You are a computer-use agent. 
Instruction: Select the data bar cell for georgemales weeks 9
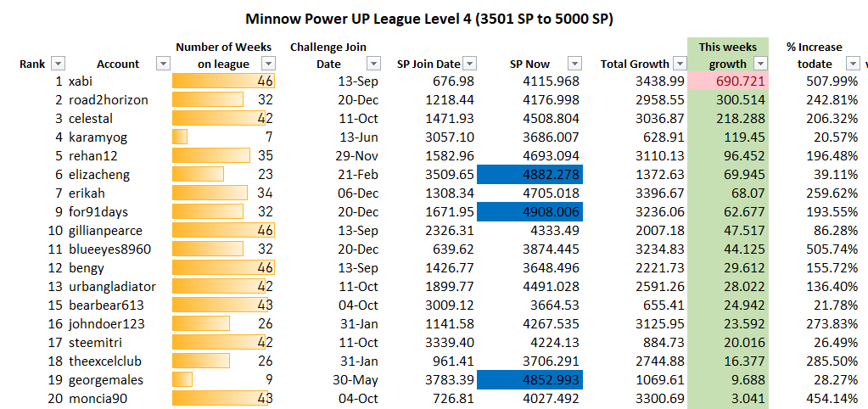click(x=224, y=380)
